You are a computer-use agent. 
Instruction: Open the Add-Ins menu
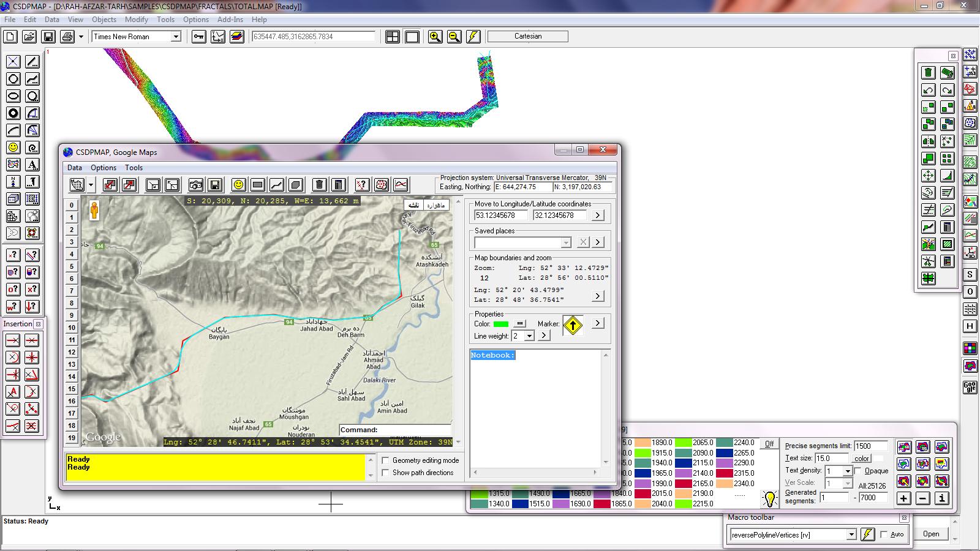pos(230,20)
